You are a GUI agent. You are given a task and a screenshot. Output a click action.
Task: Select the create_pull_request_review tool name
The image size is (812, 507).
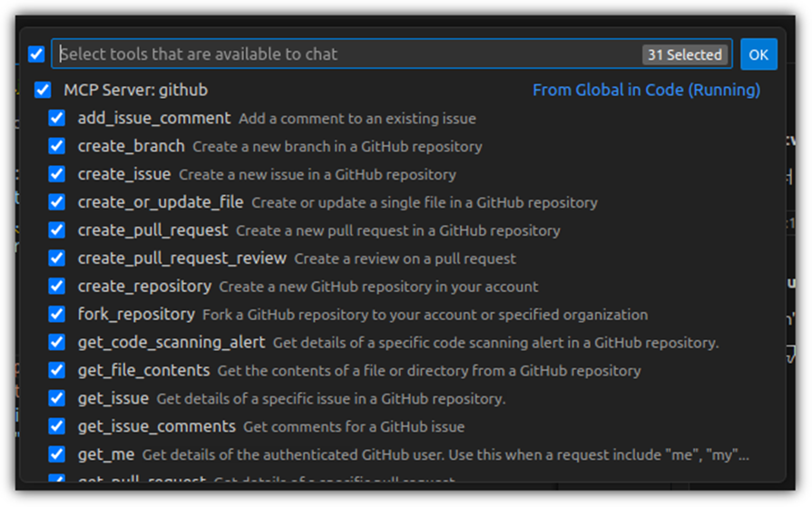point(182,258)
